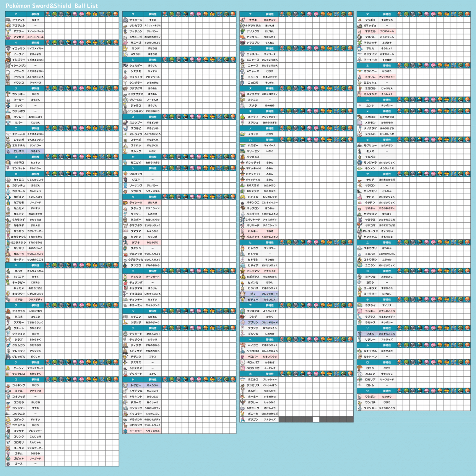Image resolution: width=476 pixels, height=476 pixels.
Task: Click the ability のろわれボディ beside Gサニーゴ
Action: (x=153, y=37)
